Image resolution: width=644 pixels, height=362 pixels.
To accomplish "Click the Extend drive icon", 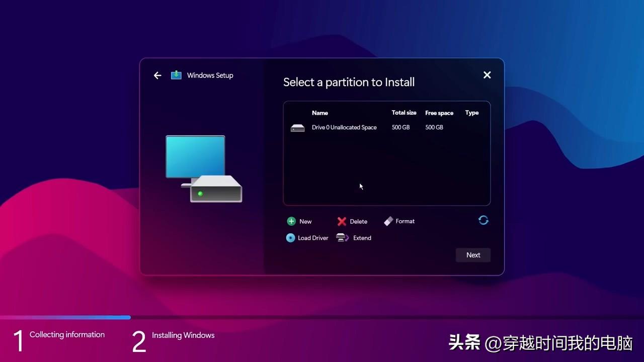I will click(x=343, y=238).
